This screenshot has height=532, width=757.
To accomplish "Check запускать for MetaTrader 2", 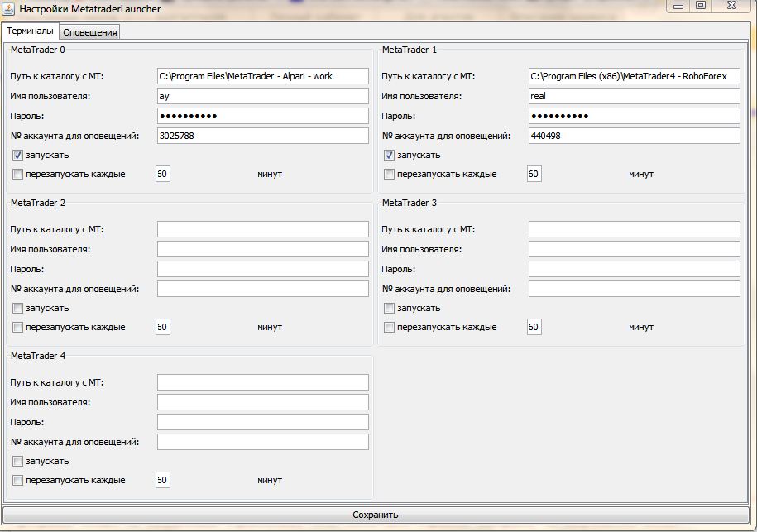I will [x=17, y=308].
